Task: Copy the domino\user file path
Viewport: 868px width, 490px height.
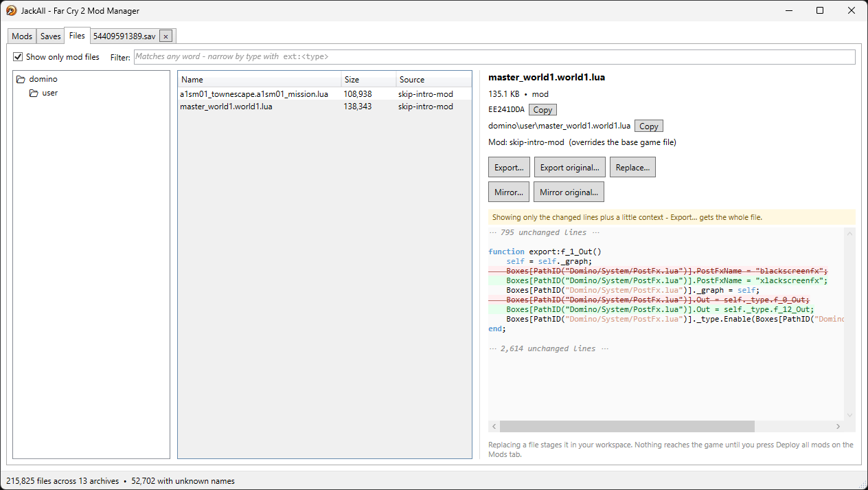Action: (649, 126)
